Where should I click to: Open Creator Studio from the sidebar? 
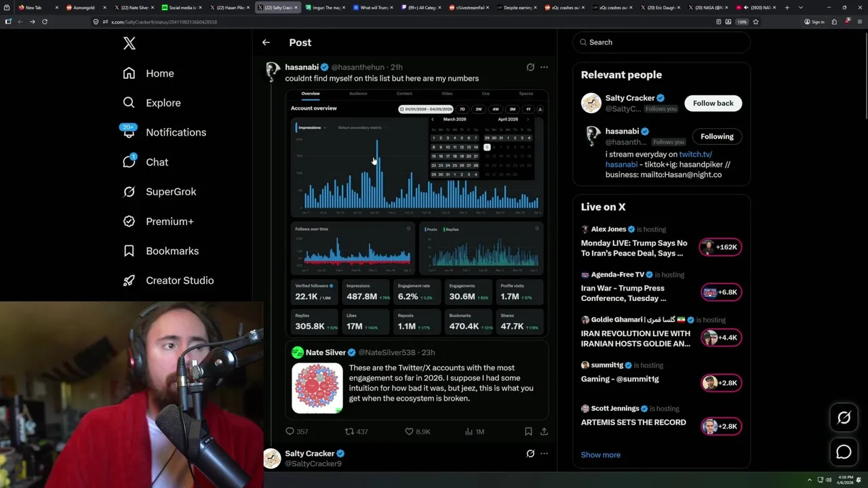[168, 281]
